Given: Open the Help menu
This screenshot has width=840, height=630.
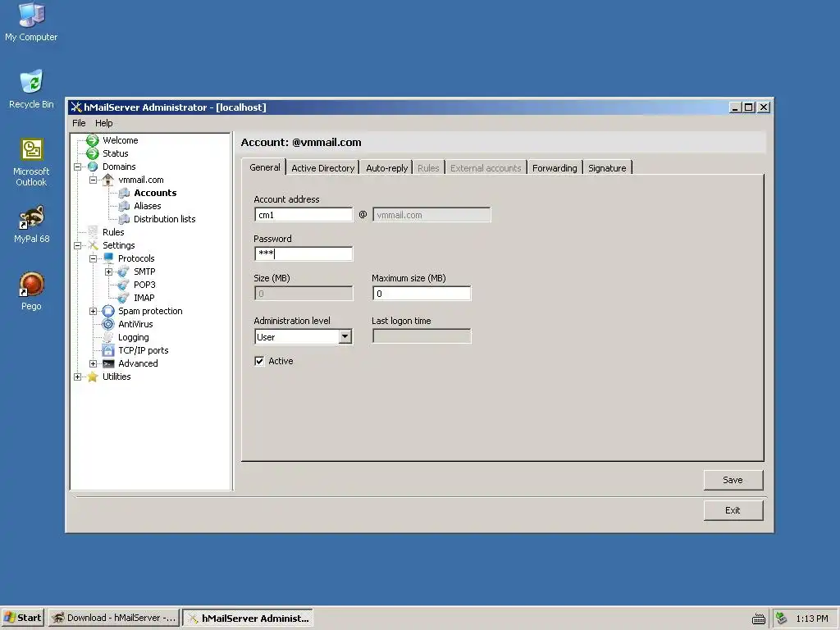Looking at the screenshot, I should (x=104, y=123).
